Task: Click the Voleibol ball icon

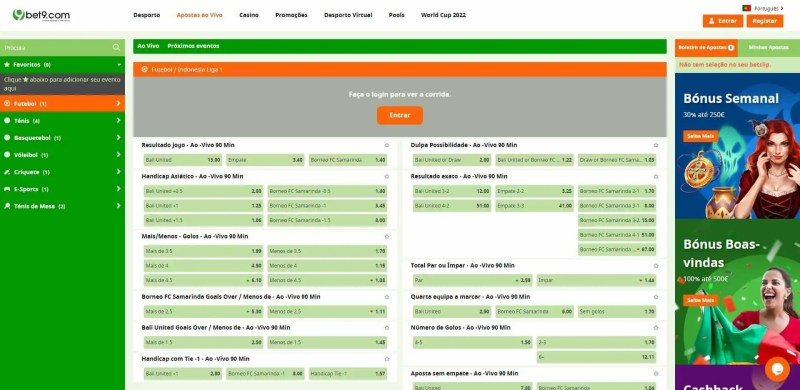Action: pos(7,155)
